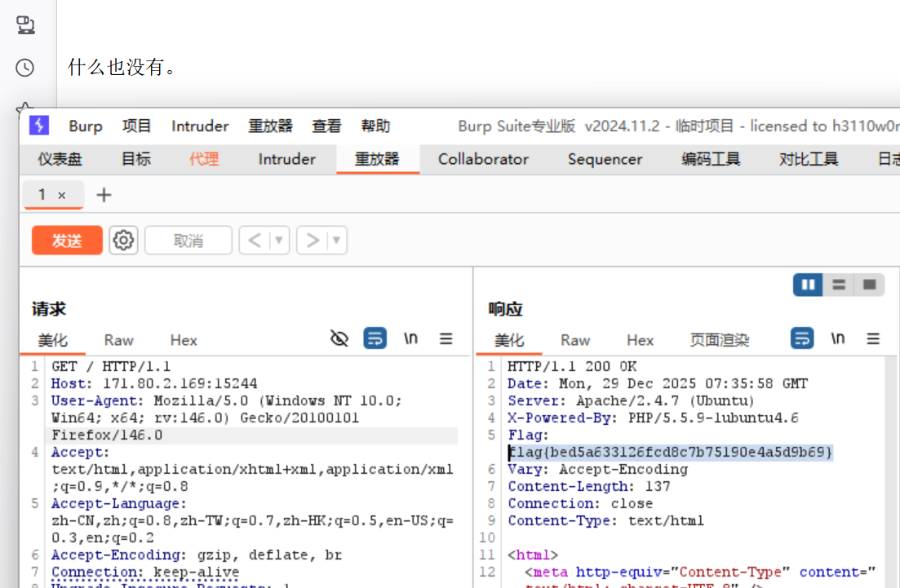This screenshot has width=900, height=588.
Task: Click the highlighted flag value in response
Action: tap(671, 452)
